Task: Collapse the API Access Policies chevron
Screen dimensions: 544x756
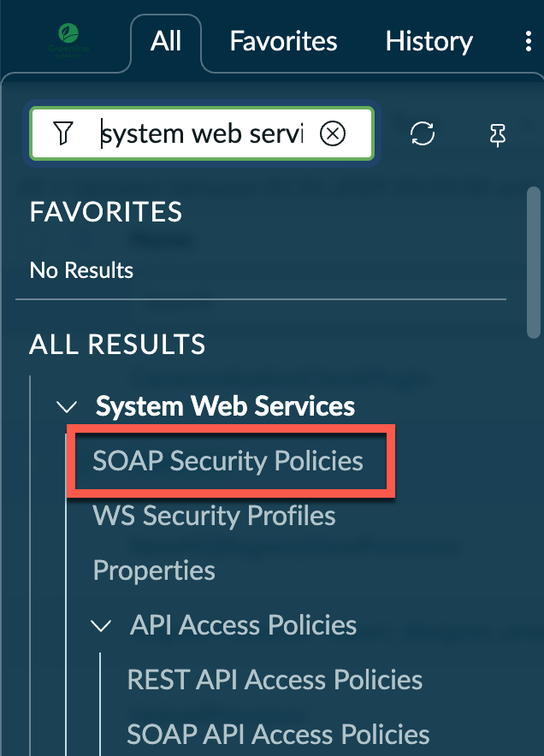Action: coord(101,625)
